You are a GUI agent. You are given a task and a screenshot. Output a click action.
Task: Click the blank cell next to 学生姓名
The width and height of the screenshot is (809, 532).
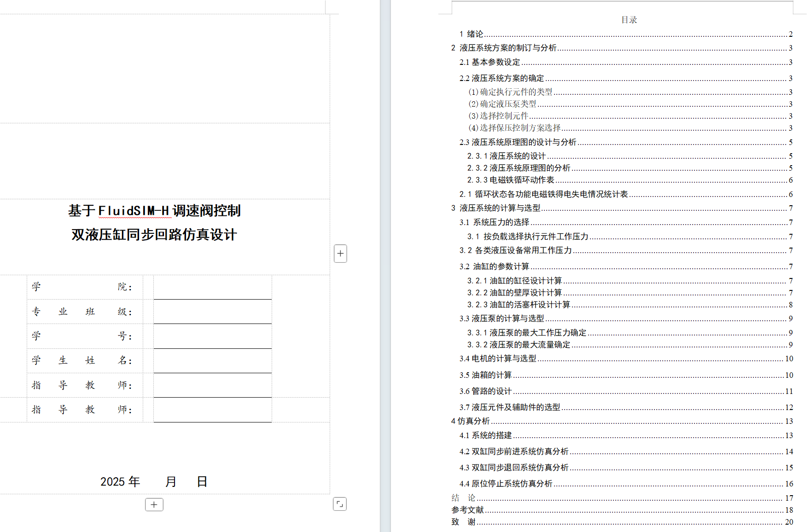213,361
